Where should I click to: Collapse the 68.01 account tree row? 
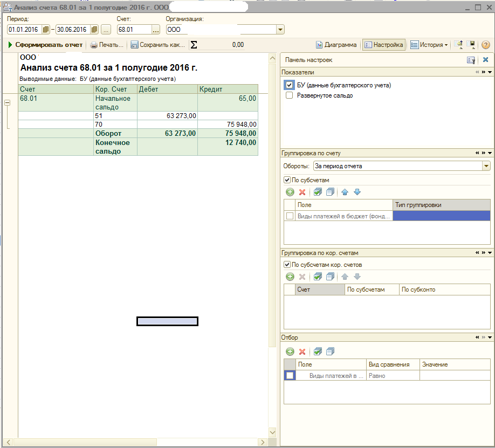pos(7,102)
